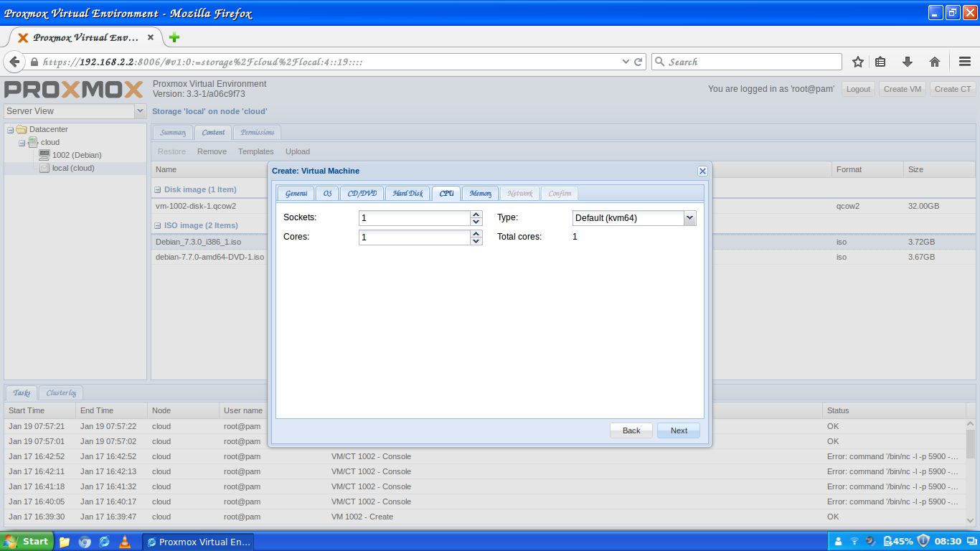Launch the blue browser icon beside VLC

105,542
